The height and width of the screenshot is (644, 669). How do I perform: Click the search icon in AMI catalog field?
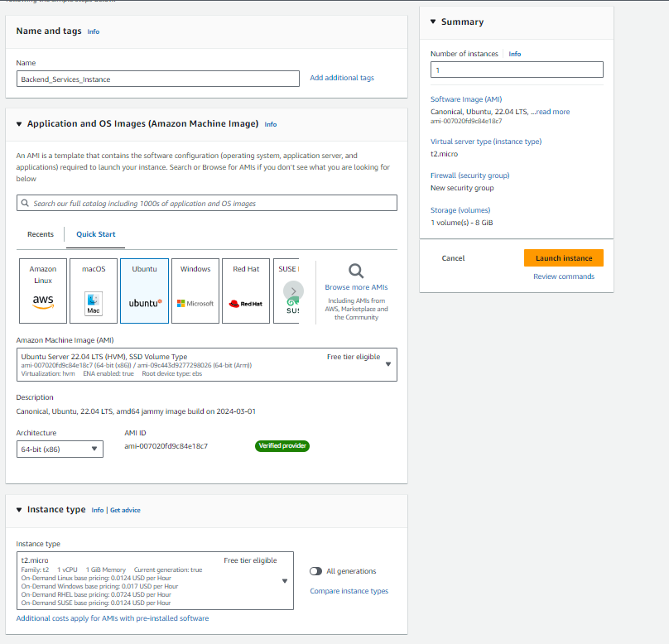coord(25,203)
